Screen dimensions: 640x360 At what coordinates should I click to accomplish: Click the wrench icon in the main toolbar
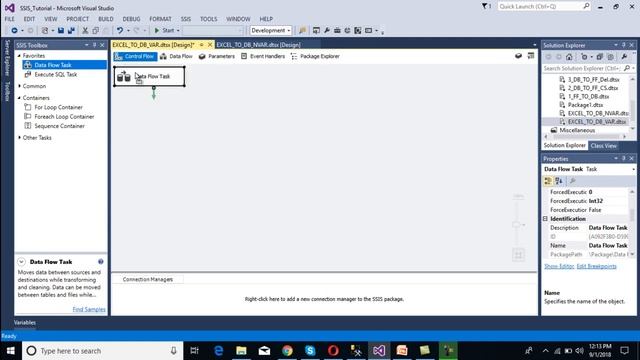[327, 30]
